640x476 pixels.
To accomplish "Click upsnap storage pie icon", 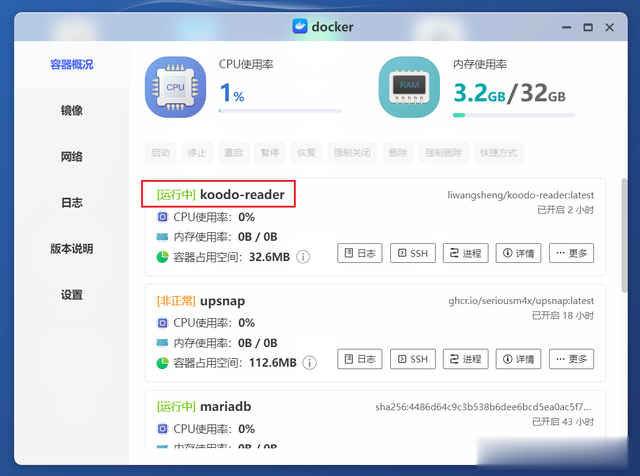I will pos(162,363).
